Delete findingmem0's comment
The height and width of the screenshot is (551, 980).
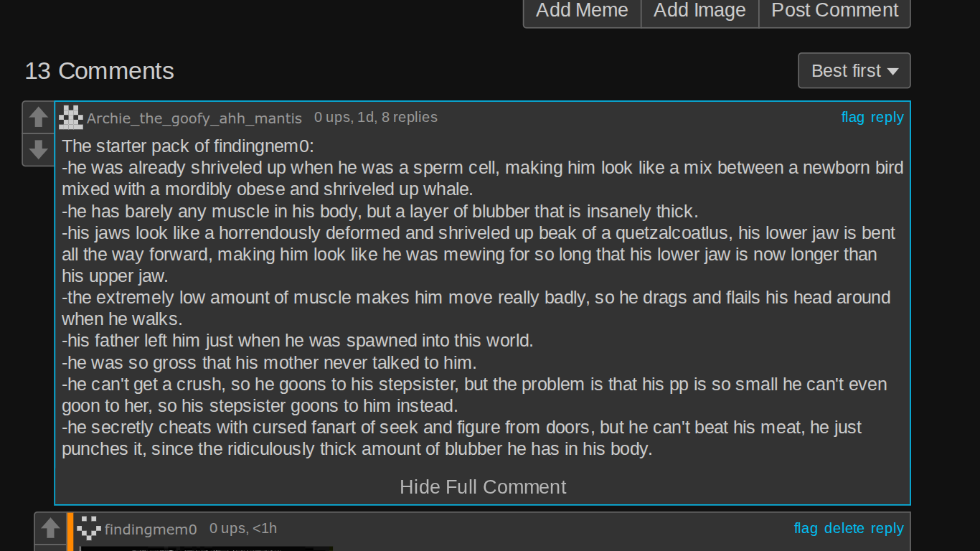click(844, 528)
